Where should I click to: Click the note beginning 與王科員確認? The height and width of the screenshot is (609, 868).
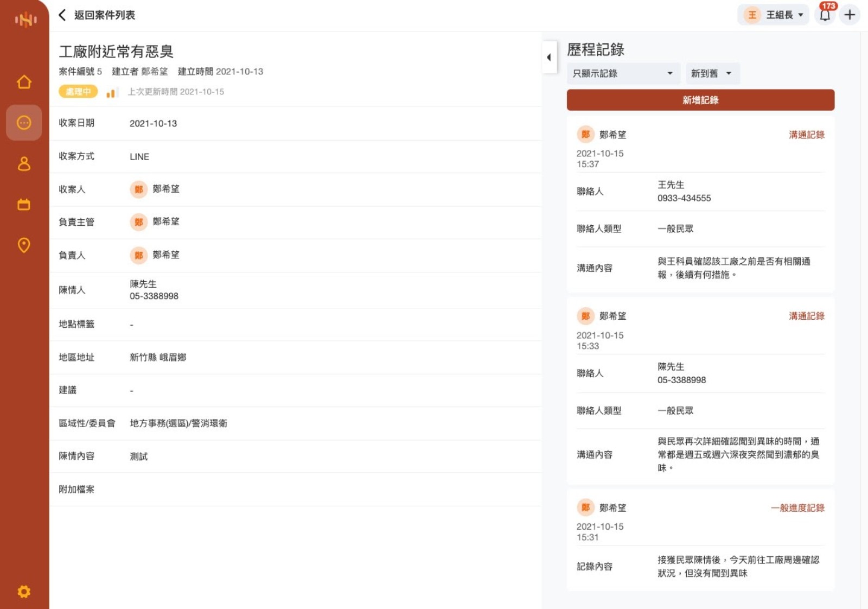pos(734,268)
